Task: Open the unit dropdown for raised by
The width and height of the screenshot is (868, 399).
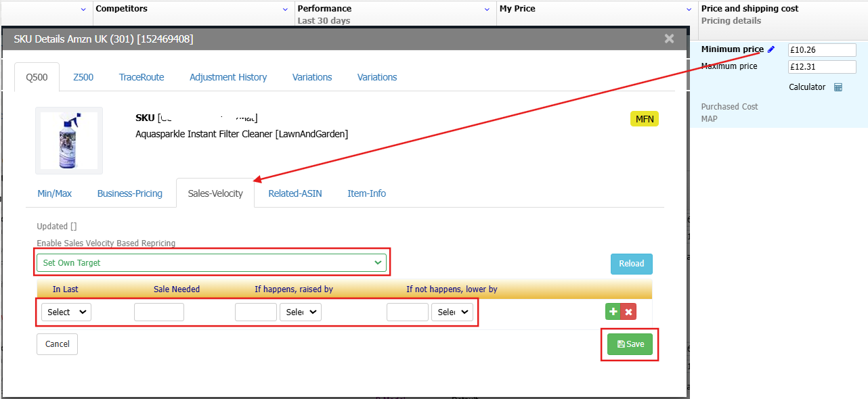Action: [301, 312]
